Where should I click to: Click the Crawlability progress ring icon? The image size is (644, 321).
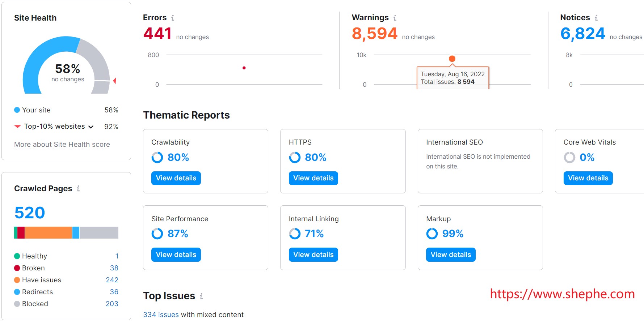click(x=157, y=158)
